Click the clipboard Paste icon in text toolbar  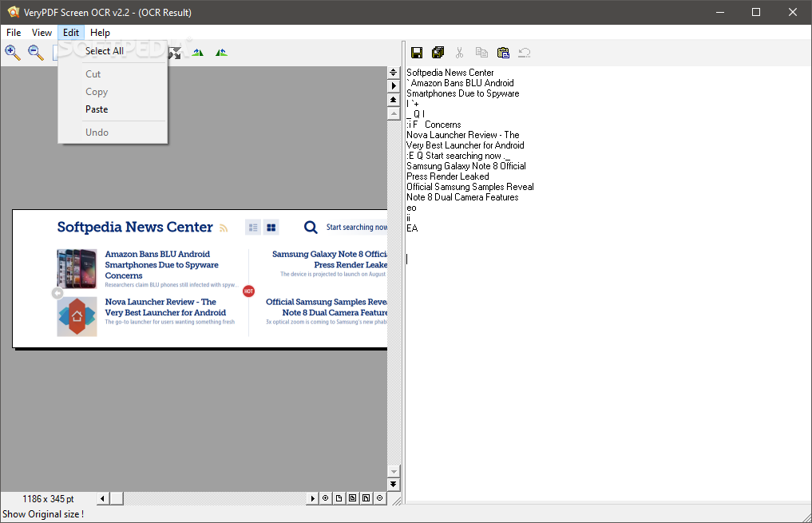[x=503, y=53]
